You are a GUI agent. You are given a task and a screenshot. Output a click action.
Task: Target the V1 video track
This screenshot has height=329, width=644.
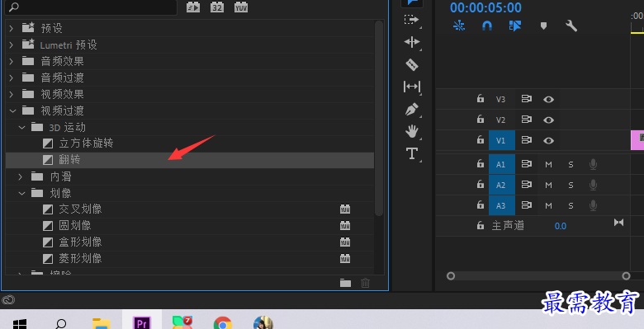(x=502, y=140)
